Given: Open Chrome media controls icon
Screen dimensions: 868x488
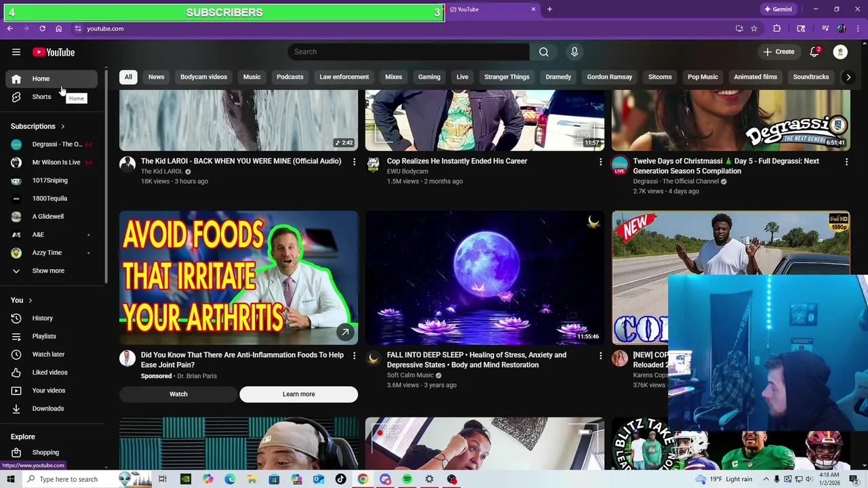Looking at the screenshot, I should coord(825,28).
